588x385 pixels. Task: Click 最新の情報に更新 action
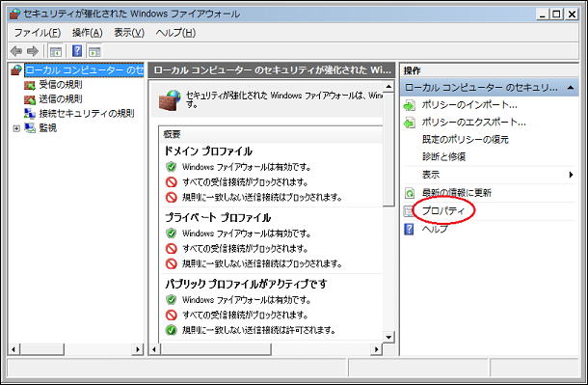[x=456, y=193]
